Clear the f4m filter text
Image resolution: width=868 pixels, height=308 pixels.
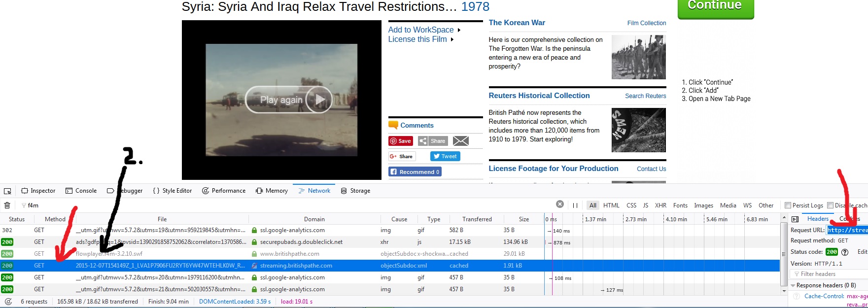[559, 204]
